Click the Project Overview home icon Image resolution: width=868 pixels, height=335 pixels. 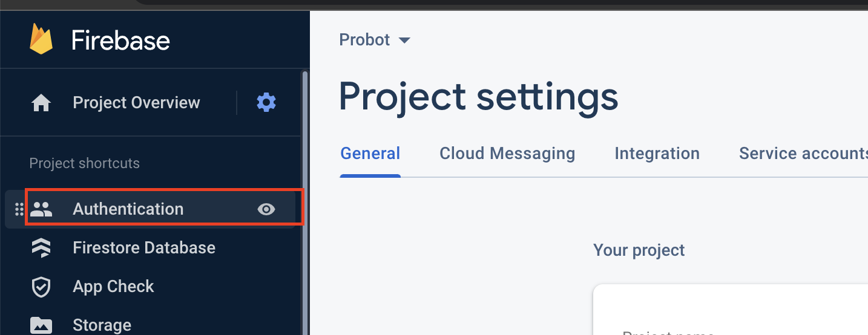[41, 103]
